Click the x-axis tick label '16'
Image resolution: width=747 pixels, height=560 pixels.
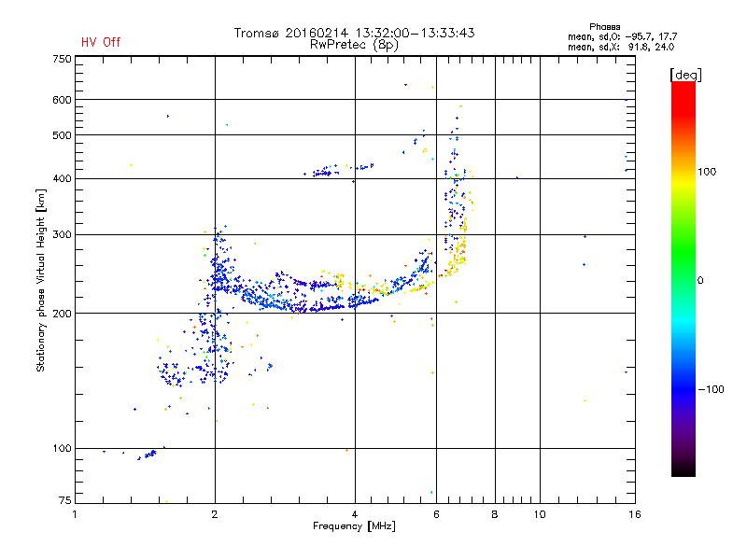[635, 514]
